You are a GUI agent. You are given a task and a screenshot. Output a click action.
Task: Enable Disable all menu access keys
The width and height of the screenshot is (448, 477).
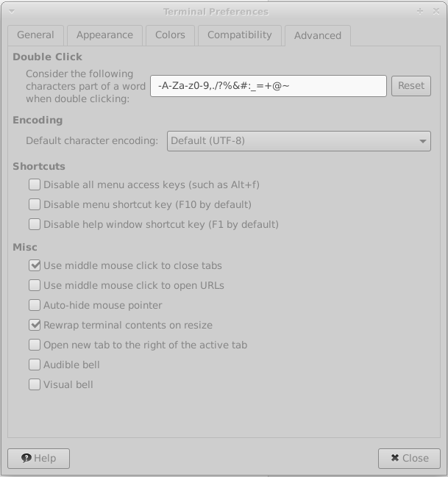(35, 185)
